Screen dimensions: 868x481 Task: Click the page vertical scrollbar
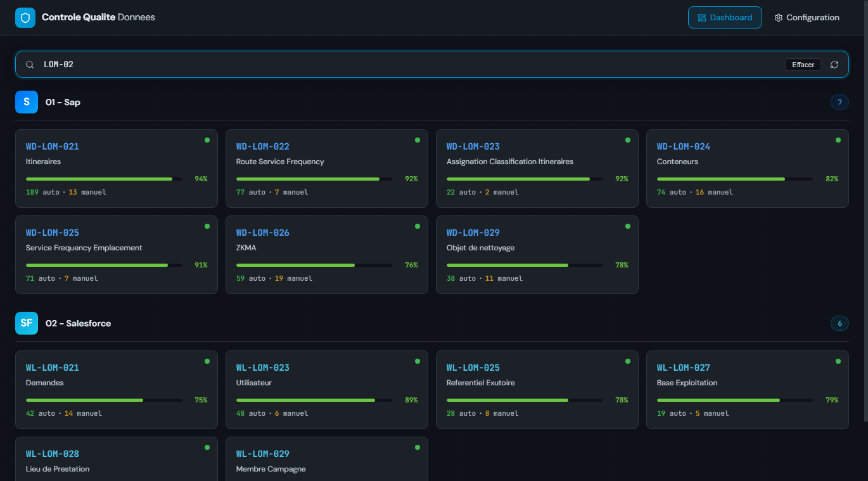tap(865, 211)
